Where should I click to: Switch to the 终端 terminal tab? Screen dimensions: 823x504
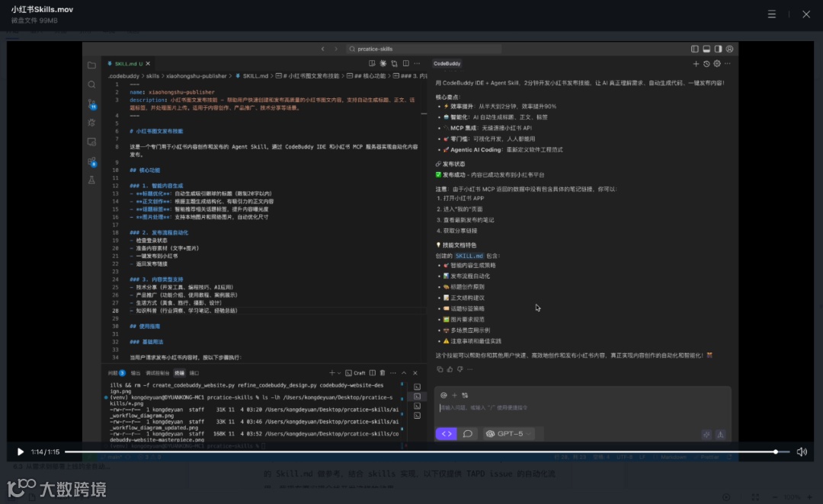coord(180,373)
